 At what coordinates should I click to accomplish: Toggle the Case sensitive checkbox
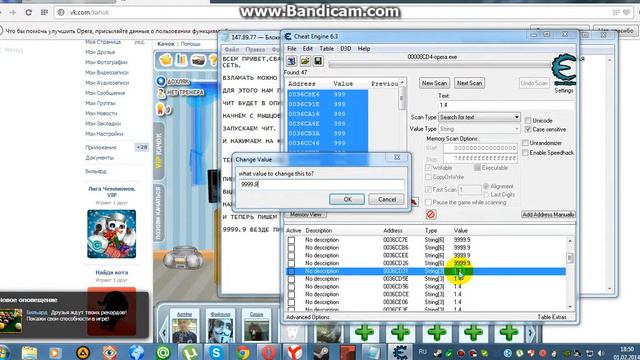pos(528,129)
